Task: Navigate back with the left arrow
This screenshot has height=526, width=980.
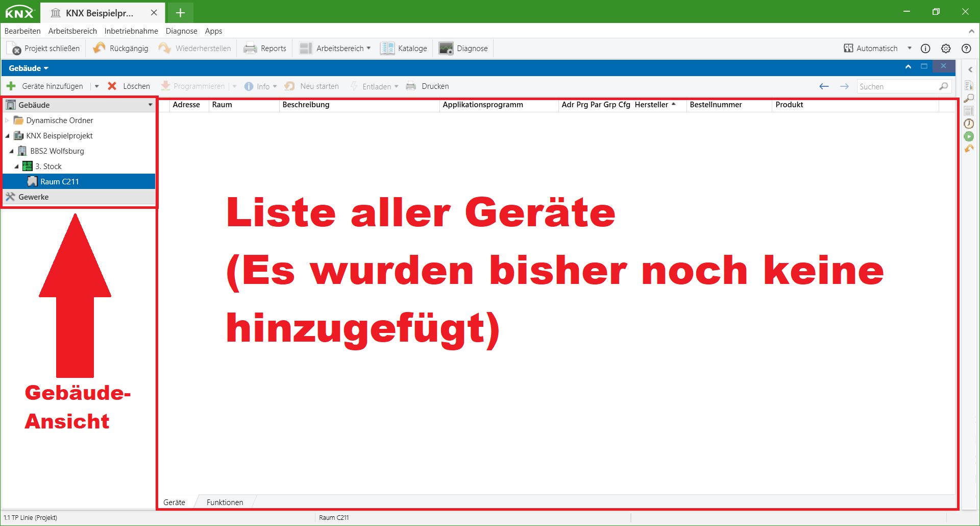Action: [x=824, y=86]
